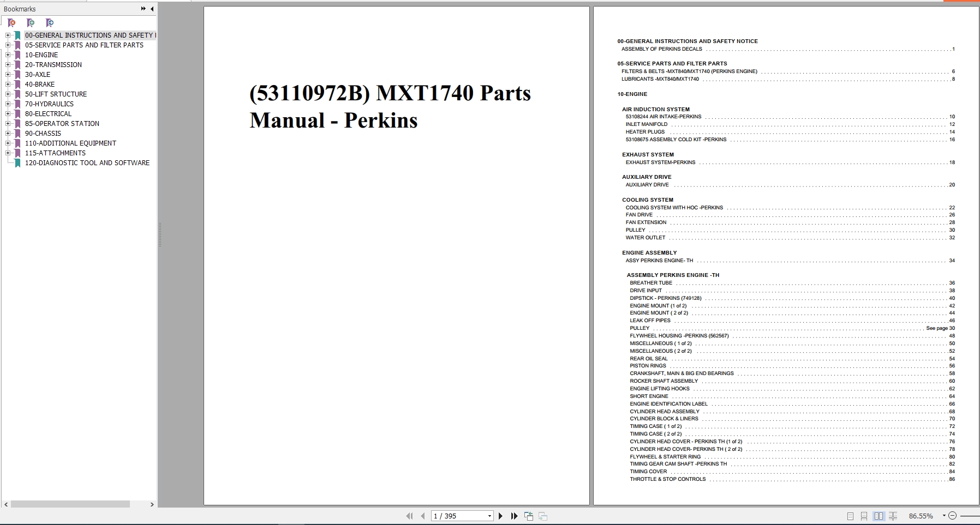Screen dimensions: 980x525
Task: Expand the 85-OPERATOR STATION bookmark
Action: point(8,124)
